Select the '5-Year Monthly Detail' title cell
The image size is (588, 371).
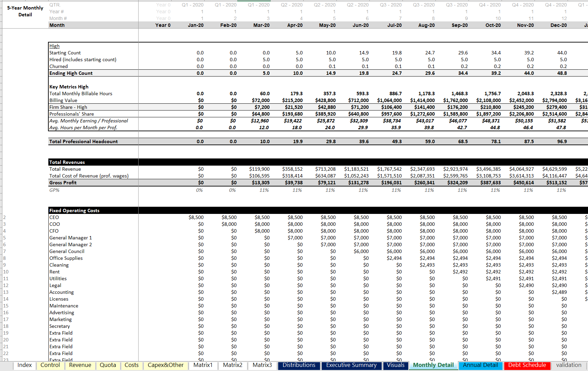tap(25, 11)
